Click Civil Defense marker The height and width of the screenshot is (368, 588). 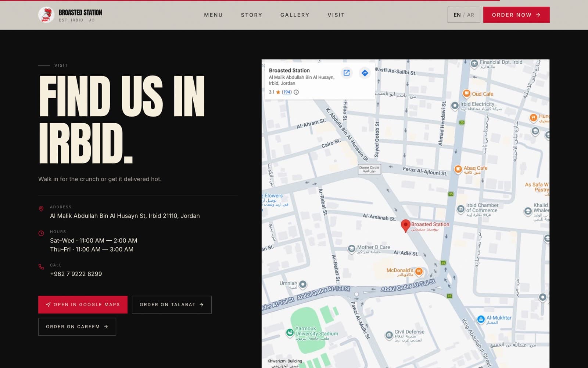(389, 335)
